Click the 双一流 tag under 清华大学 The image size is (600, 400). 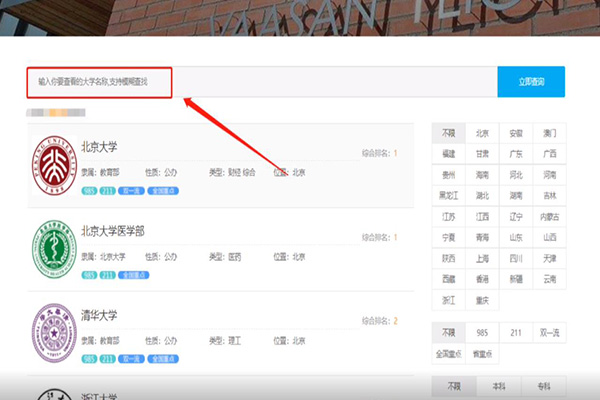tap(131, 359)
